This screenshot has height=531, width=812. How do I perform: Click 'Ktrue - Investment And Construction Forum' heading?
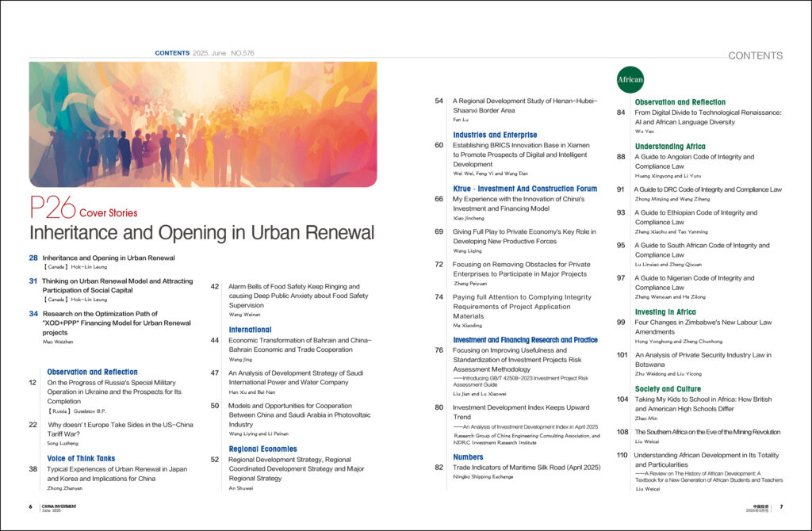(525, 189)
